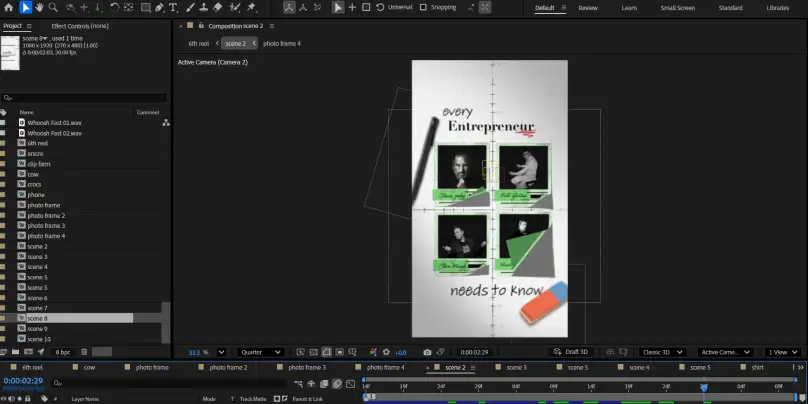Click the Home icon in toolbar

coord(9,8)
